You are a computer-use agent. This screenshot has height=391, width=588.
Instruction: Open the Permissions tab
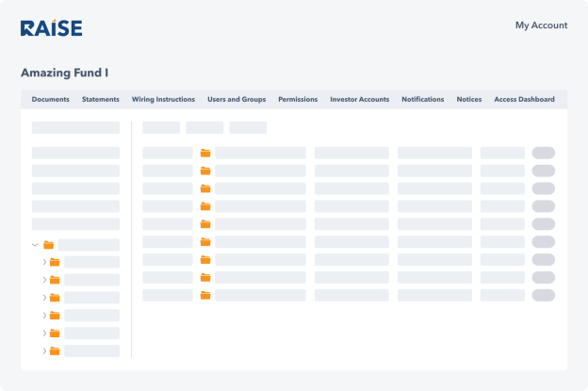click(298, 99)
